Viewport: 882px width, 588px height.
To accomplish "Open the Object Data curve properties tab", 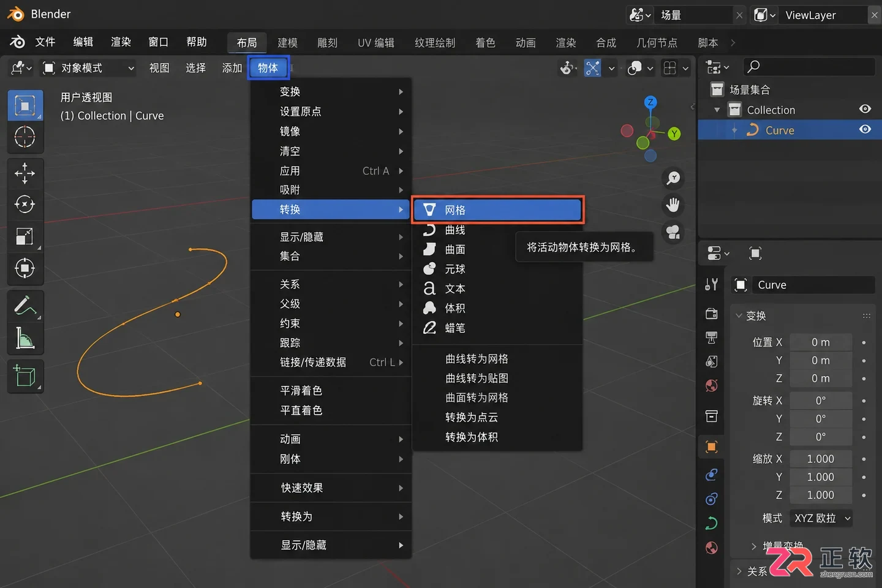I will pyautogui.click(x=711, y=524).
